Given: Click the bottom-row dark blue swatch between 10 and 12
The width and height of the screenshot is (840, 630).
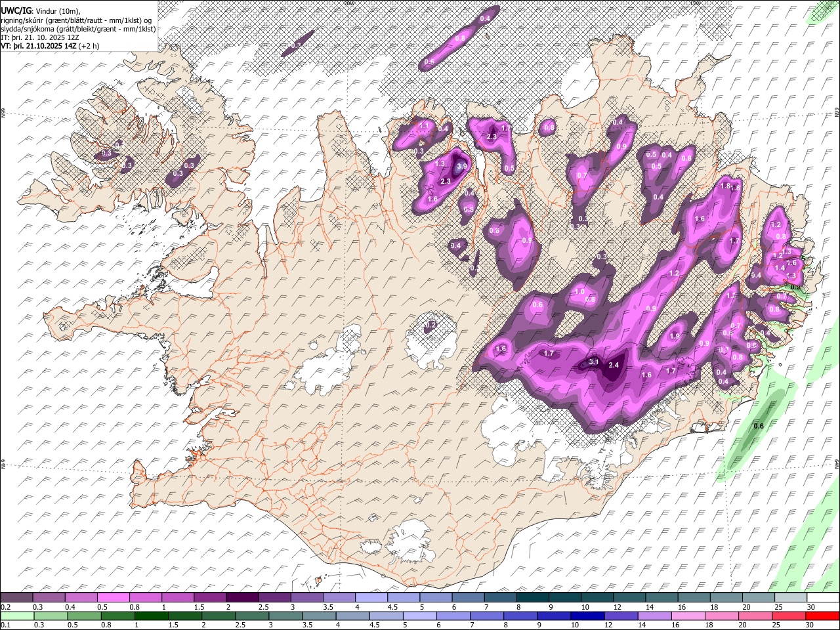Looking at the screenshot, I should click(587, 616).
